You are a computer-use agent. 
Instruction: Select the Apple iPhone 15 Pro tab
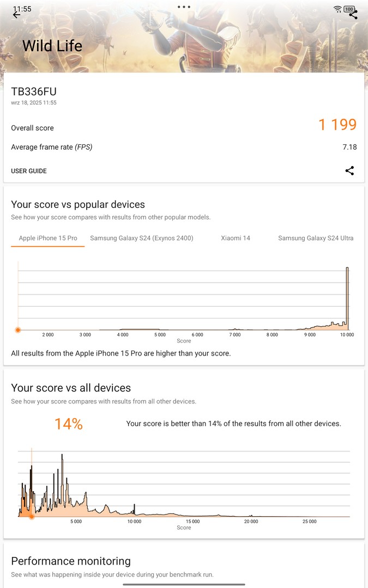48,238
